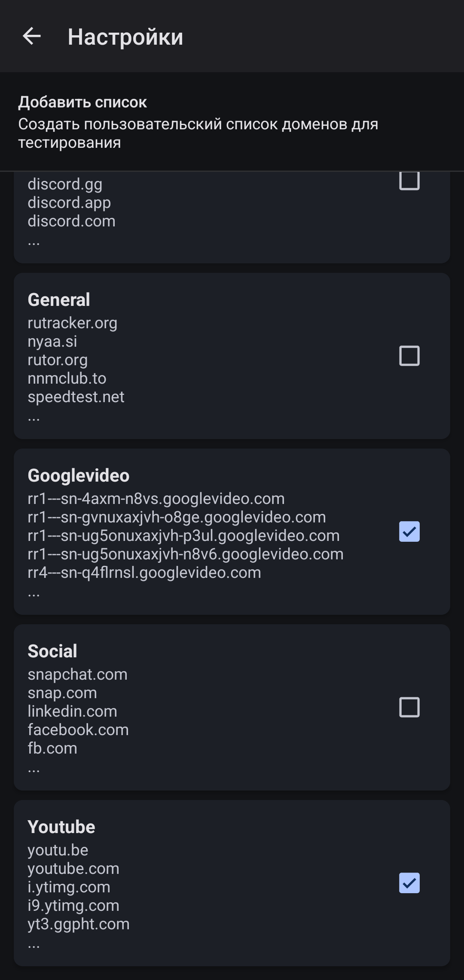
Task: Expand the ellipsis under speedtest.net
Action: (x=34, y=418)
